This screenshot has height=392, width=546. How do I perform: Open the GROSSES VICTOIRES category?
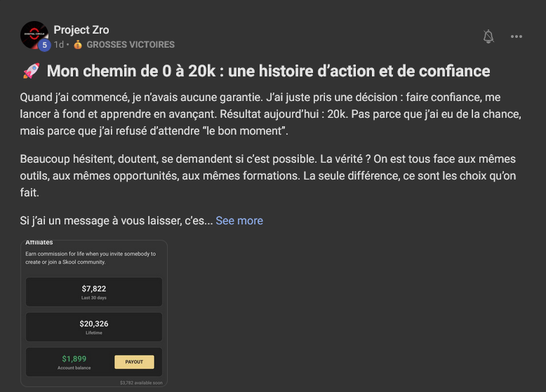click(x=131, y=45)
